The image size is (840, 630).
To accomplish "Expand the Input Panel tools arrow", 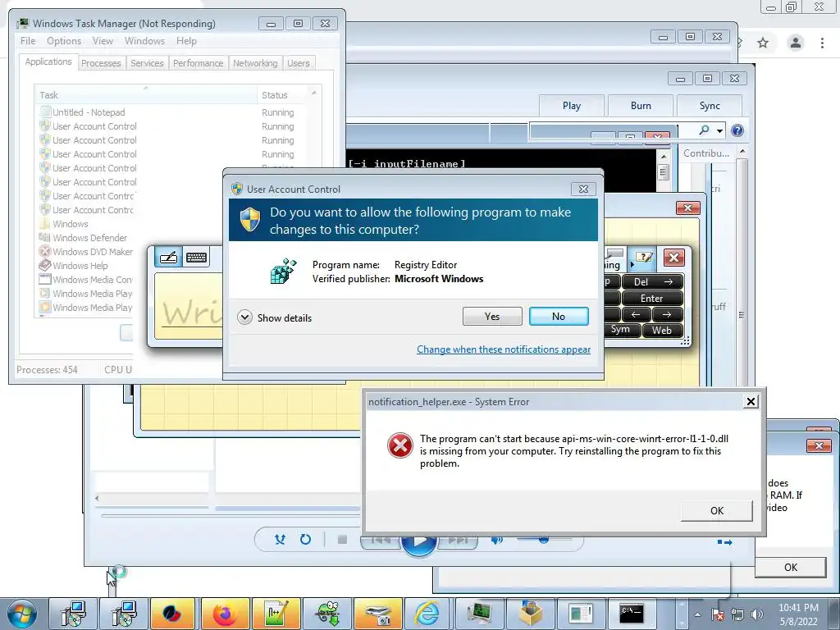I will (632, 265).
